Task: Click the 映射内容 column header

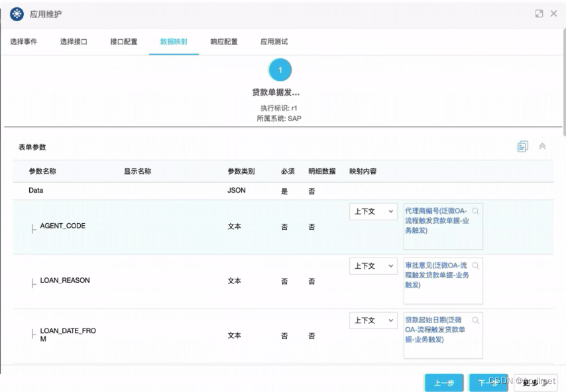Action: pos(363,171)
